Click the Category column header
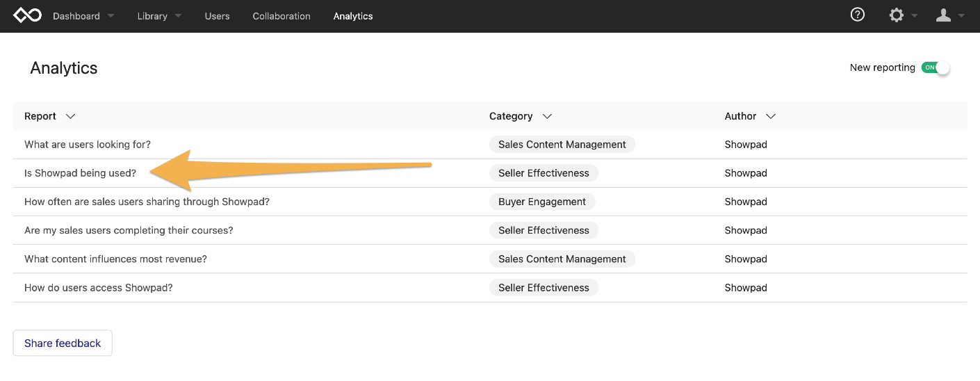 tap(511, 116)
